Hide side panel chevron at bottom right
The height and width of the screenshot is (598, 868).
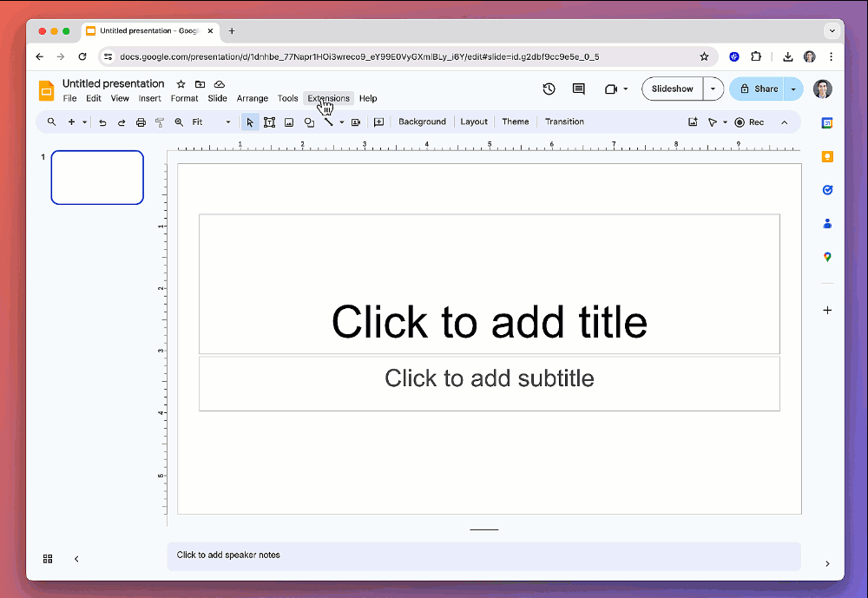(x=827, y=563)
